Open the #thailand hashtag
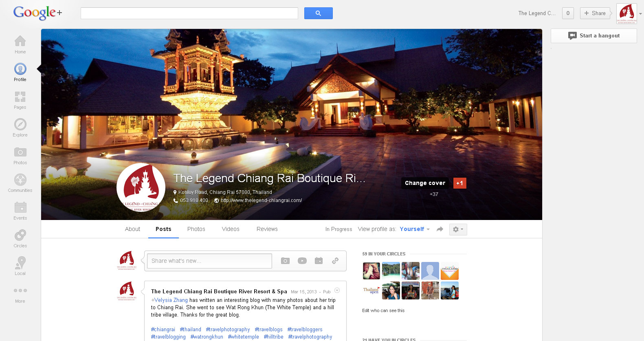 click(191, 330)
